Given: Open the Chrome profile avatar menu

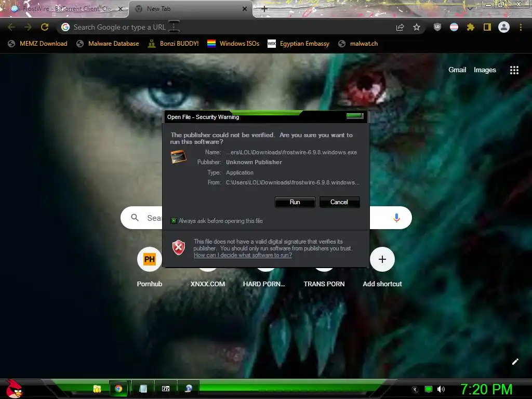Looking at the screenshot, I should tap(504, 27).
